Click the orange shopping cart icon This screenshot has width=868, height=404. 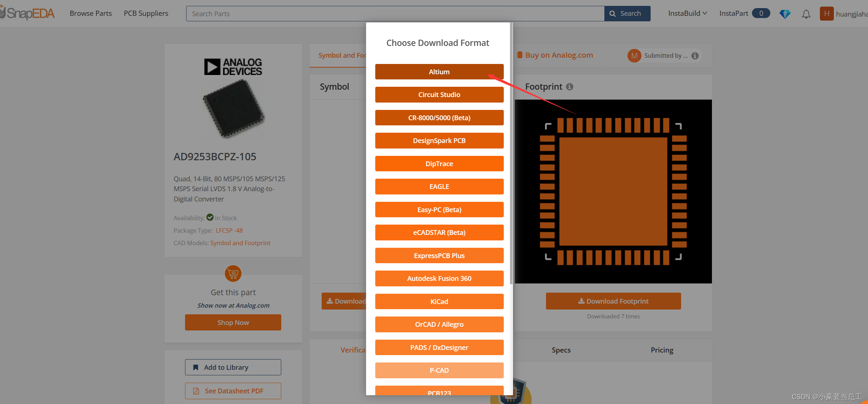pyautogui.click(x=233, y=273)
